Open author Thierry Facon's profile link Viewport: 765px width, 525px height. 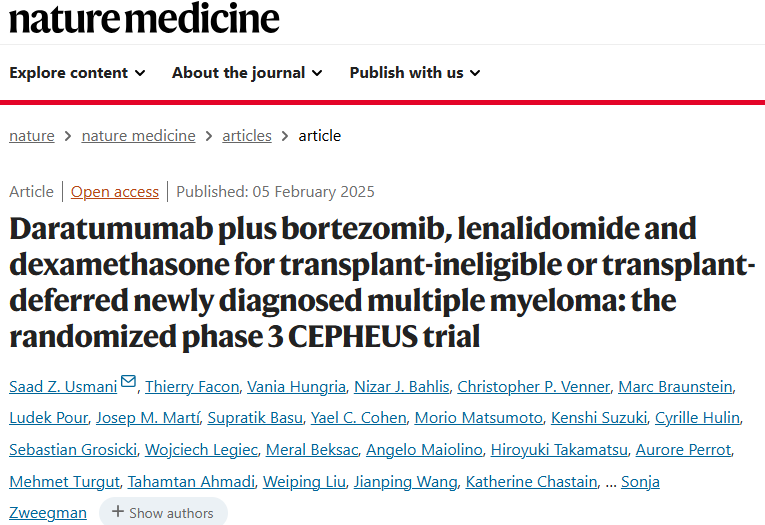click(192, 387)
